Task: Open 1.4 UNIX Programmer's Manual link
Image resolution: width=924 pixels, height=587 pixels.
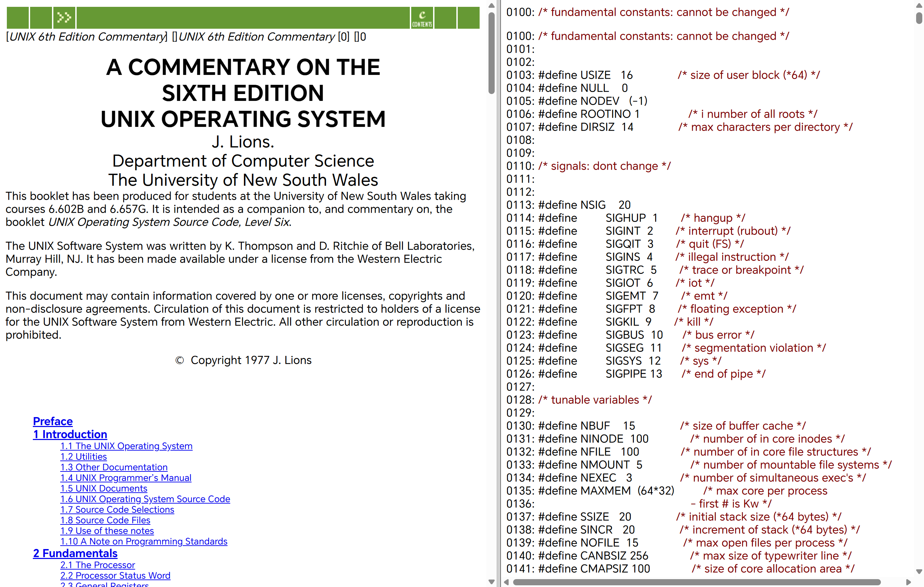Action: (x=126, y=478)
